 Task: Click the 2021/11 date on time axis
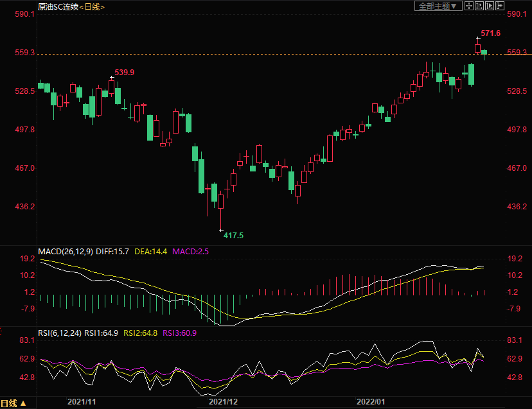pos(82,401)
